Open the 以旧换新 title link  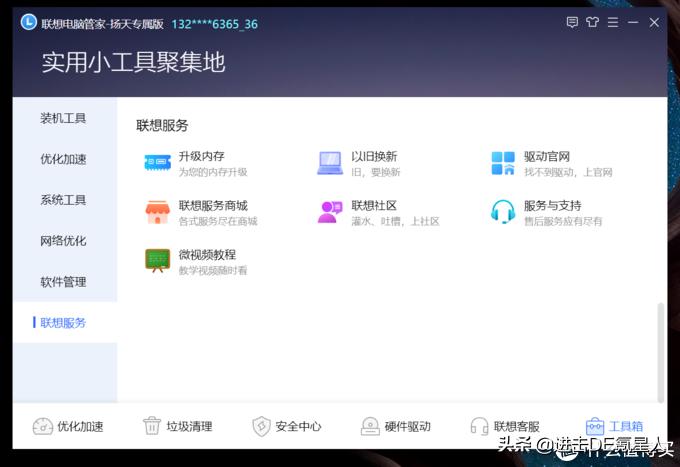pyautogui.click(x=374, y=156)
